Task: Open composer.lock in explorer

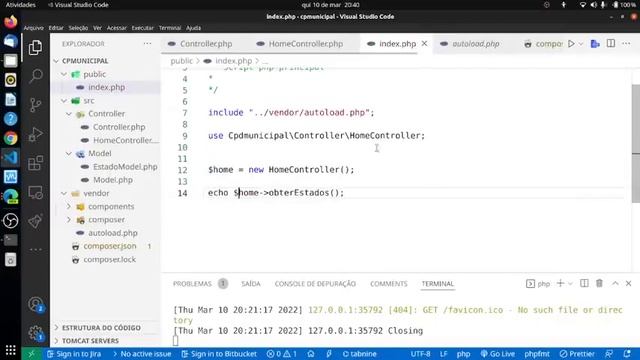Action: click(x=110, y=260)
